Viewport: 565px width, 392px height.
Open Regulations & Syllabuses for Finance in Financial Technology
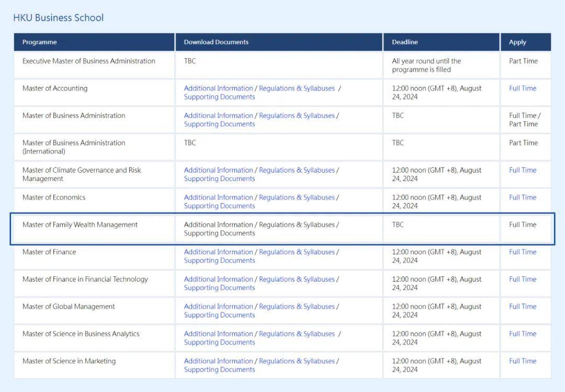click(297, 279)
